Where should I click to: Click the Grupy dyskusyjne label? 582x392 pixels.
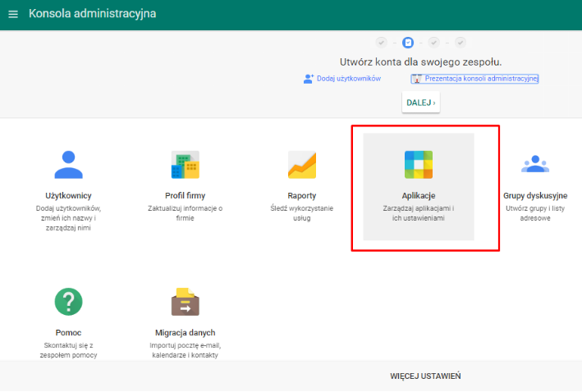[x=535, y=195]
